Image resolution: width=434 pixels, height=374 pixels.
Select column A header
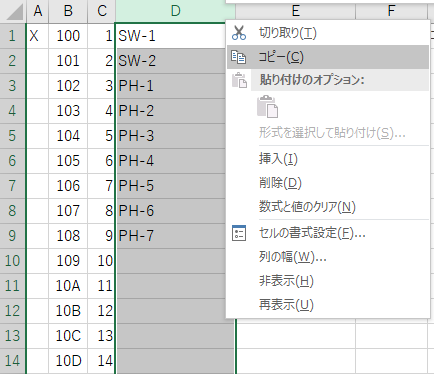[38, 11]
